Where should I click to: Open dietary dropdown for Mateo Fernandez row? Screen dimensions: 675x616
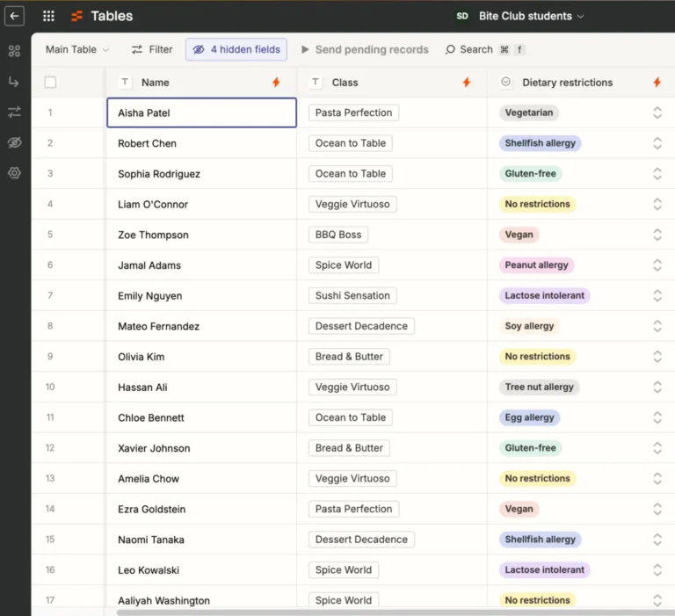coord(657,326)
